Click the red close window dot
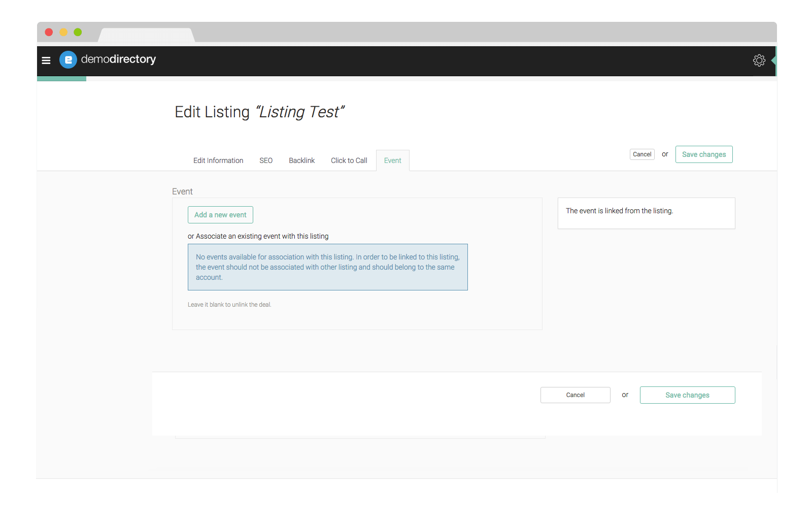 click(49, 32)
